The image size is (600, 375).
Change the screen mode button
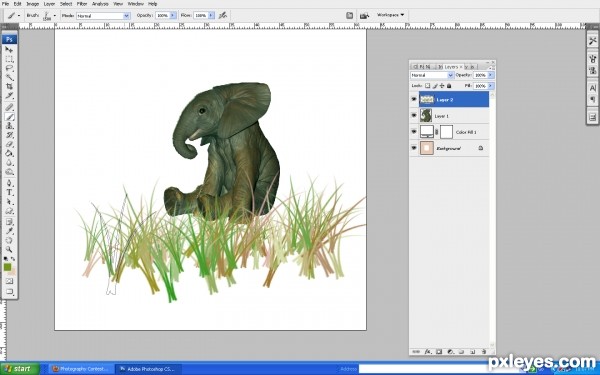point(9,292)
